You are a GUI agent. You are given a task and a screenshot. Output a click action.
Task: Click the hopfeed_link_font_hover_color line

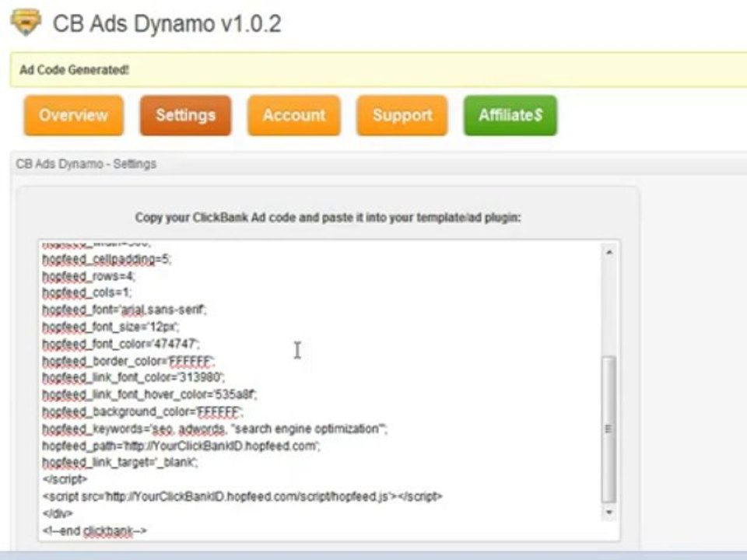click(x=149, y=395)
